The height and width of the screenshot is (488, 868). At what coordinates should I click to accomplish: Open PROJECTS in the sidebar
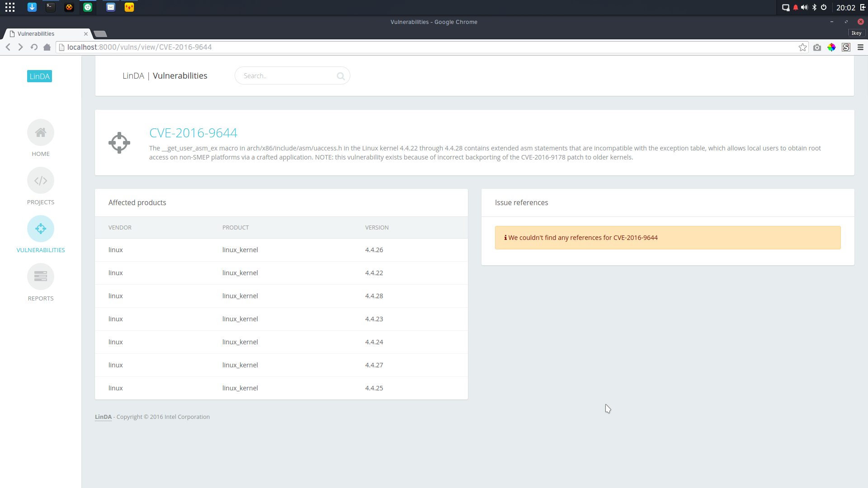pyautogui.click(x=41, y=186)
